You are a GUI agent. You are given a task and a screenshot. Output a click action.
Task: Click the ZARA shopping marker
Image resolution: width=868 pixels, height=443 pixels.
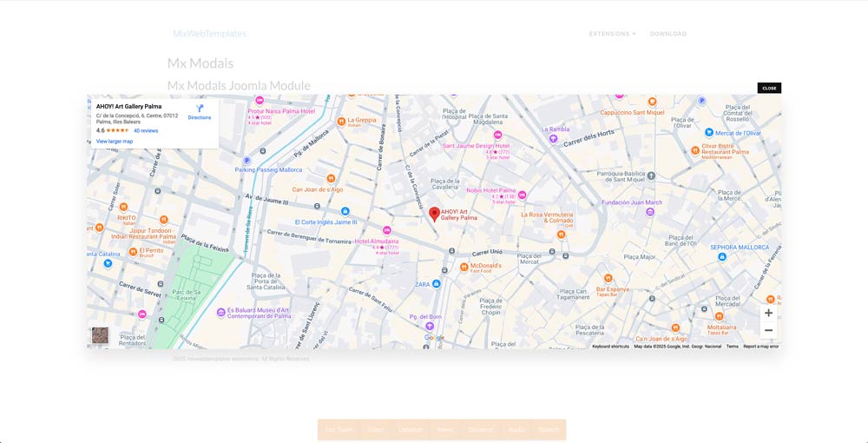[x=437, y=284]
